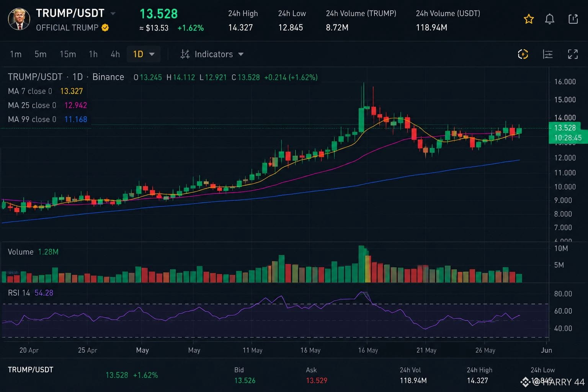Click the +1.62% change in header
Image resolution: width=588 pixels, height=392 pixels.
[191, 28]
